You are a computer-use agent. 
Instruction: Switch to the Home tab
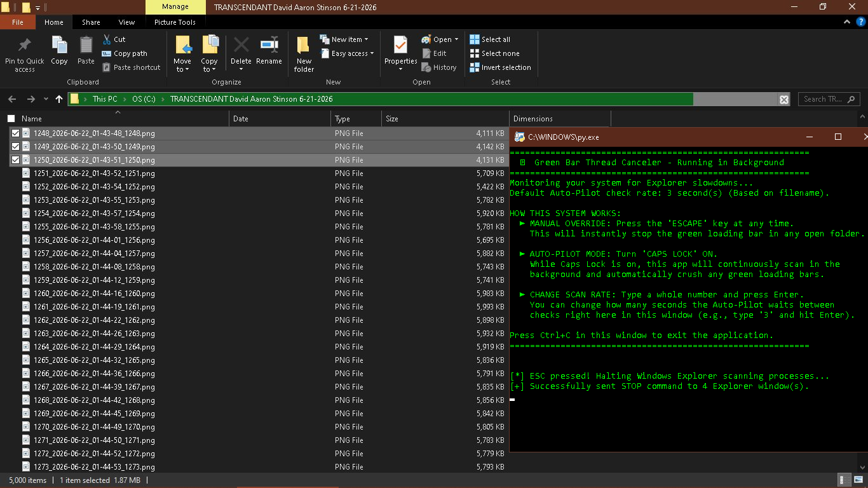tap(54, 22)
